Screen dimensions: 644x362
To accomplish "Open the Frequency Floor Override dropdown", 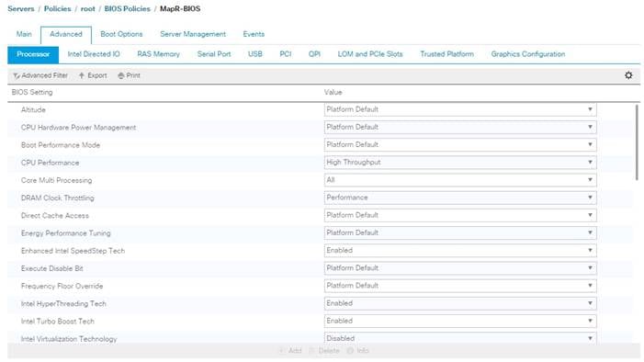I will pyautogui.click(x=460, y=286).
